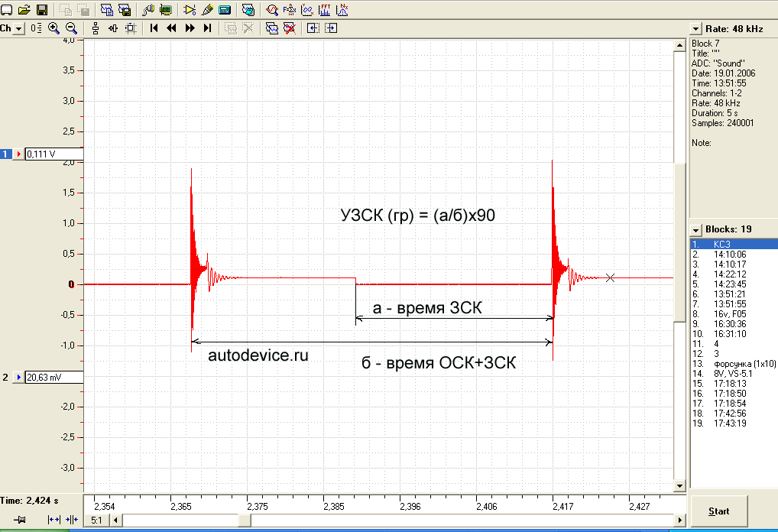Click the channel 1 value field 0,111 V
The width and height of the screenshot is (778, 532).
point(54,154)
